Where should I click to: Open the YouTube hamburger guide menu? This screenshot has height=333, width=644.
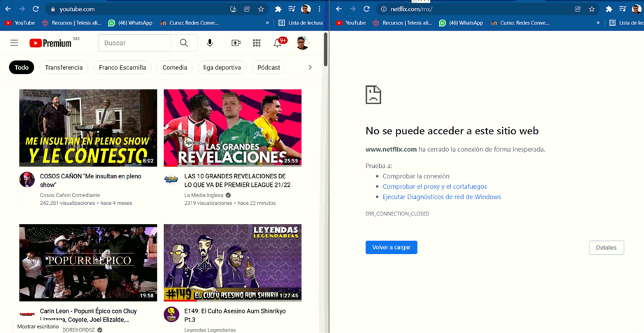[x=15, y=43]
